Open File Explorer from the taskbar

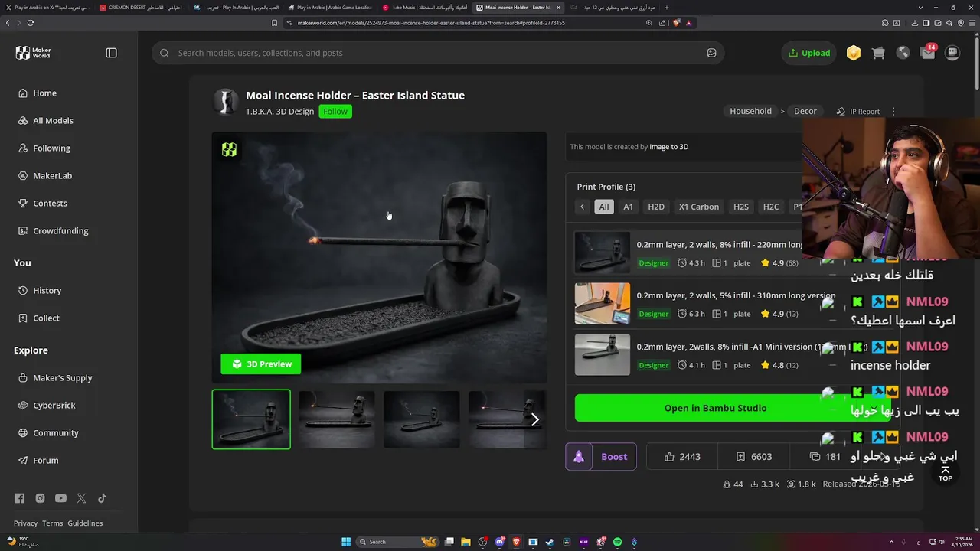click(465, 542)
